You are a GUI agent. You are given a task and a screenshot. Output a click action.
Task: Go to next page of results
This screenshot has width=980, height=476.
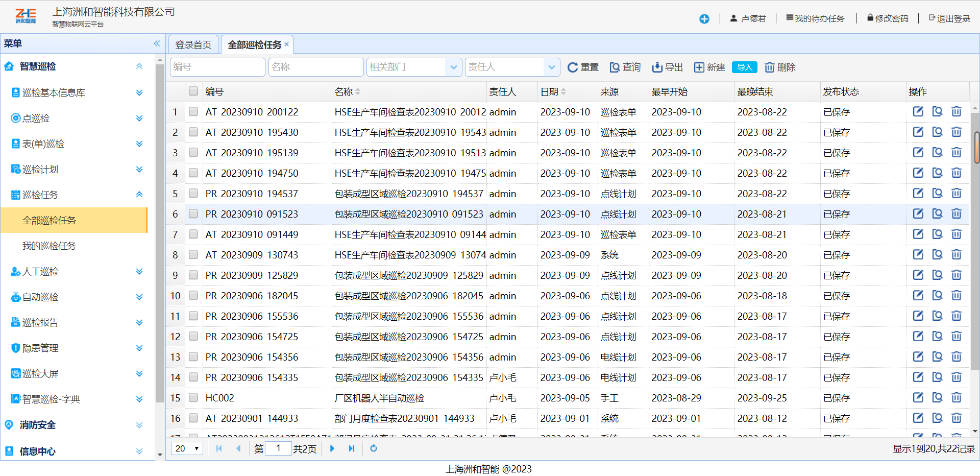pyautogui.click(x=332, y=448)
